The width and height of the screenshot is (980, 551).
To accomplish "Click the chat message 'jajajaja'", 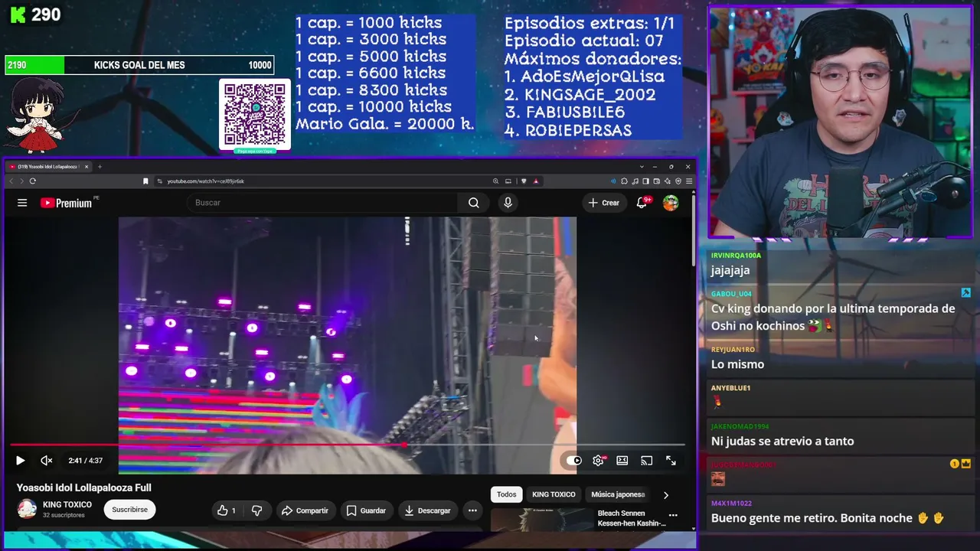I will pyautogui.click(x=730, y=270).
